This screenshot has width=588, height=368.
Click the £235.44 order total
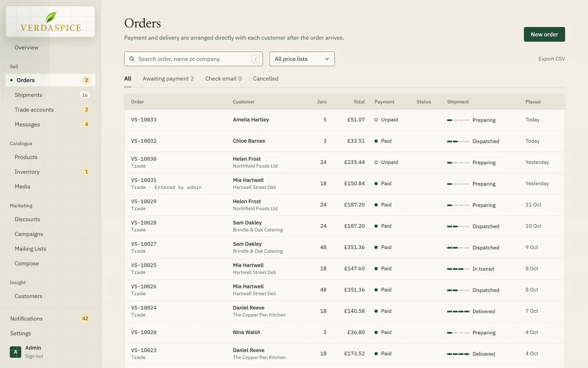pos(355,162)
